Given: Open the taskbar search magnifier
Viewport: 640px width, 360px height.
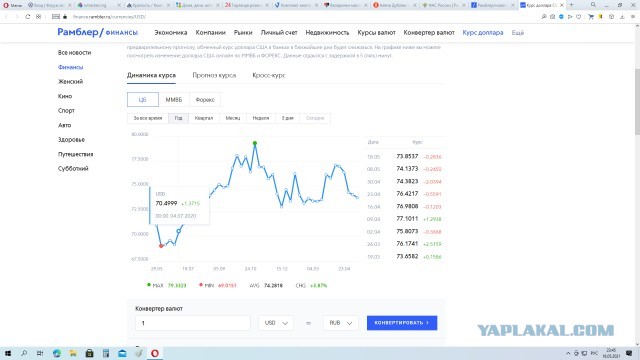Looking at the screenshot, I should tap(24, 353).
